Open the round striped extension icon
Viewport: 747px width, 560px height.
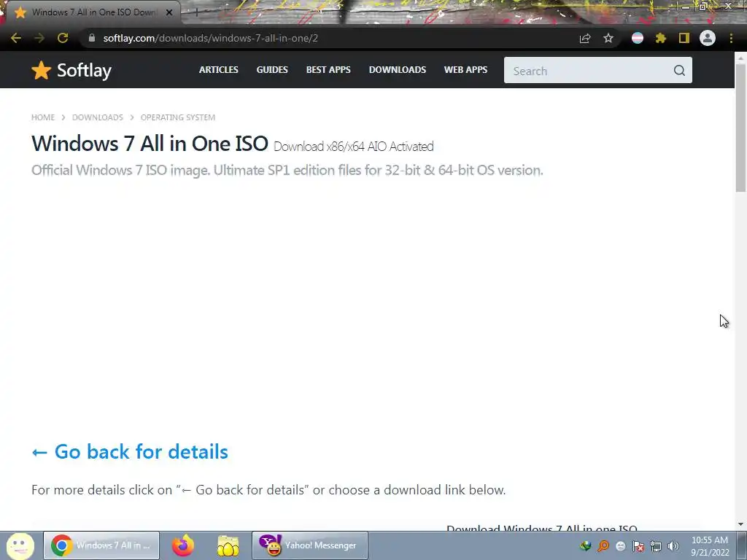[638, 38]
